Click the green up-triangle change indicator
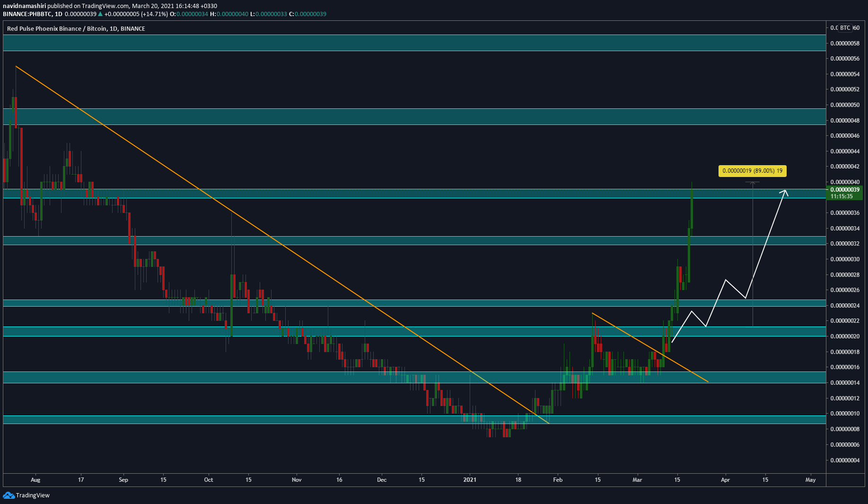868x504 pixels. click(99, 14)
